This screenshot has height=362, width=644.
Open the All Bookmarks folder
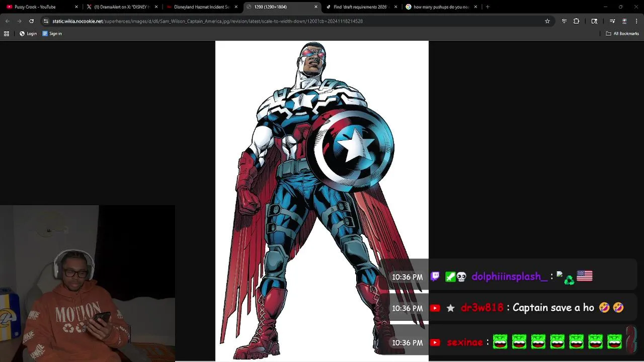[x=622, y=34]
